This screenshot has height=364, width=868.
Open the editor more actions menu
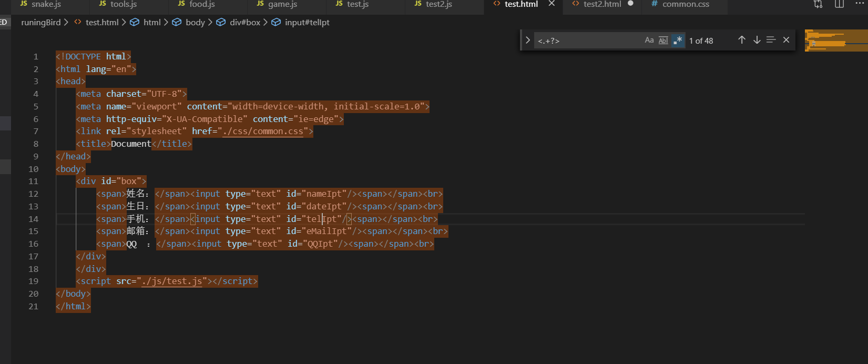860,3
